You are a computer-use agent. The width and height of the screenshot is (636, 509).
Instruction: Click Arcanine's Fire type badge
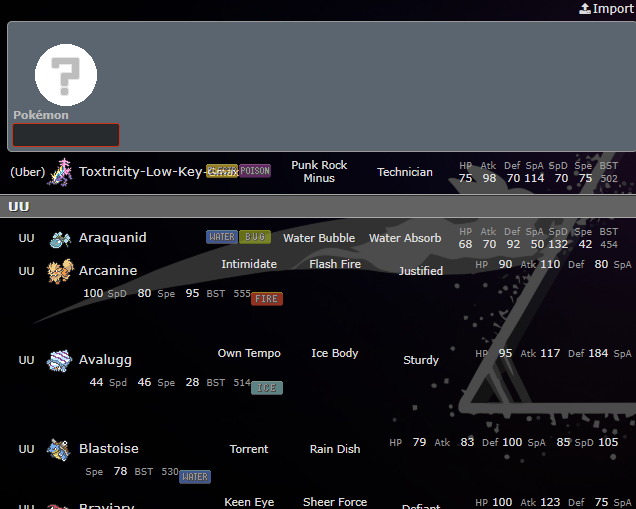pyautogui.click(x=266, y=299)
